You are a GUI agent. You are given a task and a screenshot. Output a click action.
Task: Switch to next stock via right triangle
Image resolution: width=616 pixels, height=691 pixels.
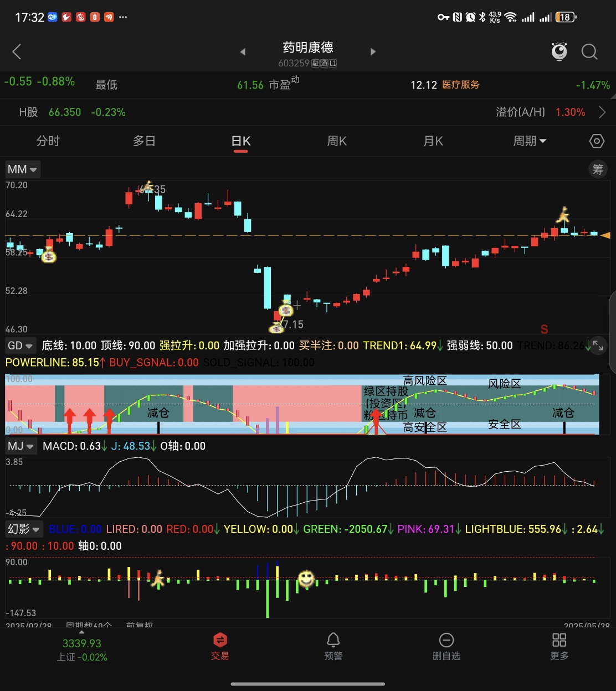pyautogui.click(x=373, y=51)
